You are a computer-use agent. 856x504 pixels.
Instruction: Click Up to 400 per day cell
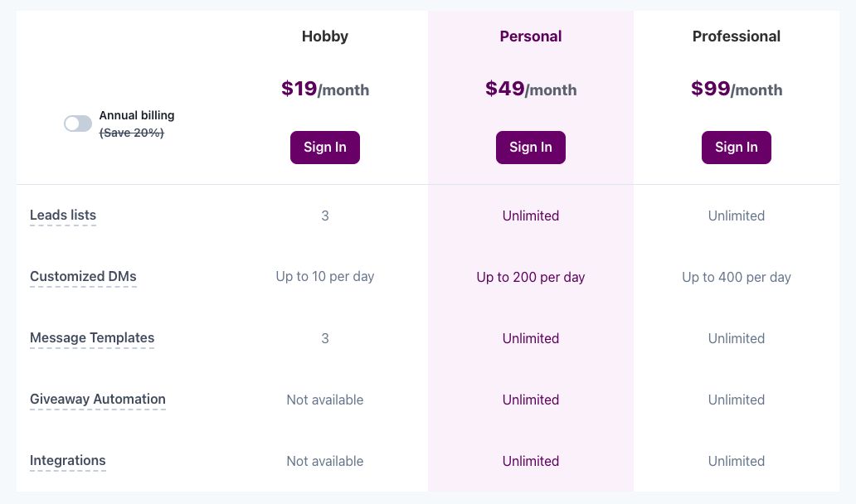point(737,277)
